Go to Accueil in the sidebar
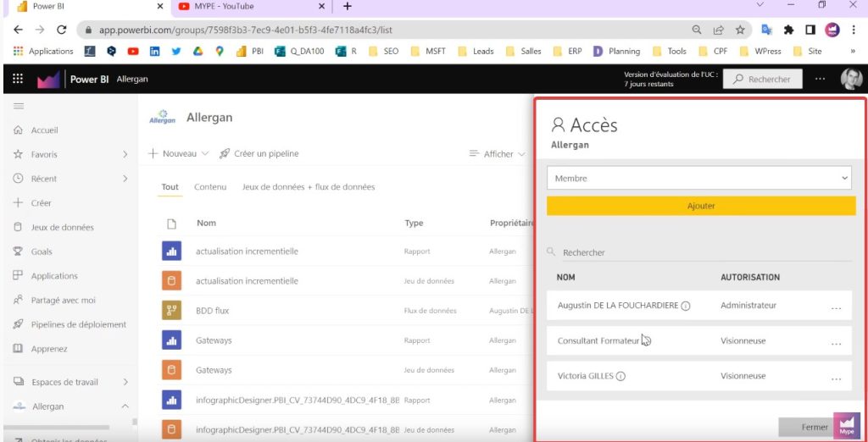This screenshot has height=442, width=868. (x=44, y=130)
